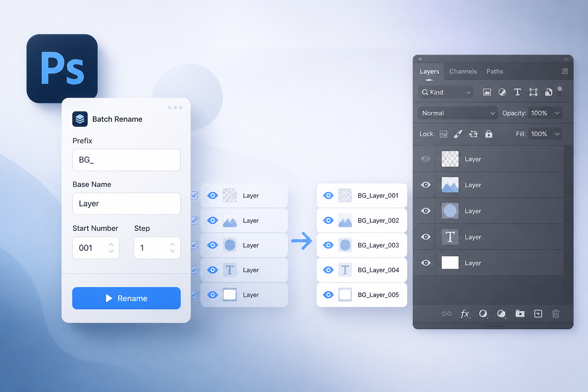The width and height of the screenshot is (588, 392).
Task: Filter layers by shape layer icon
Action: (x=533, y=92)
